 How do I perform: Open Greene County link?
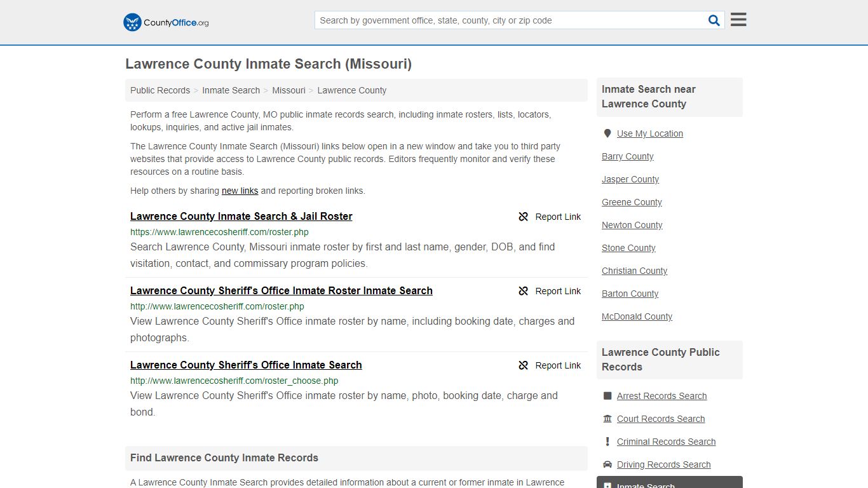click(632, 202)
